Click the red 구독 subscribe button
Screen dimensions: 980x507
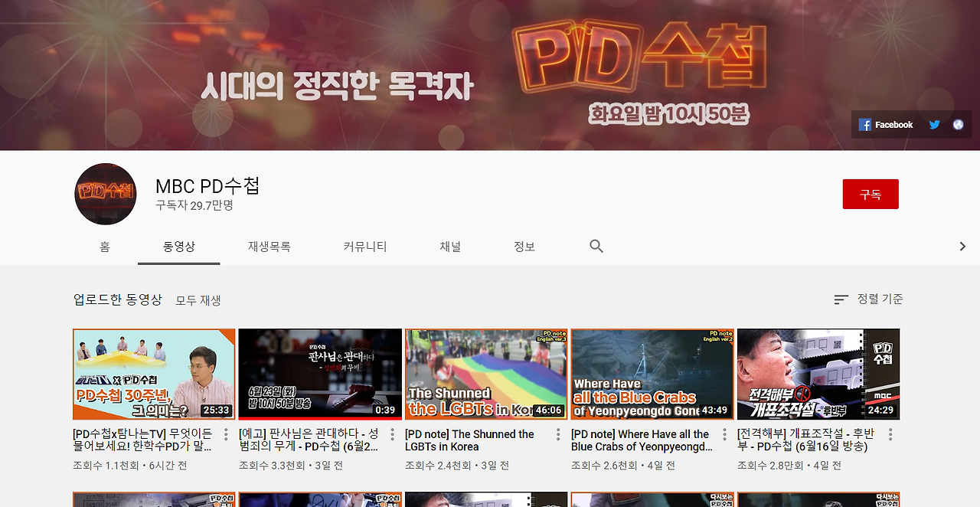(871, 195)
